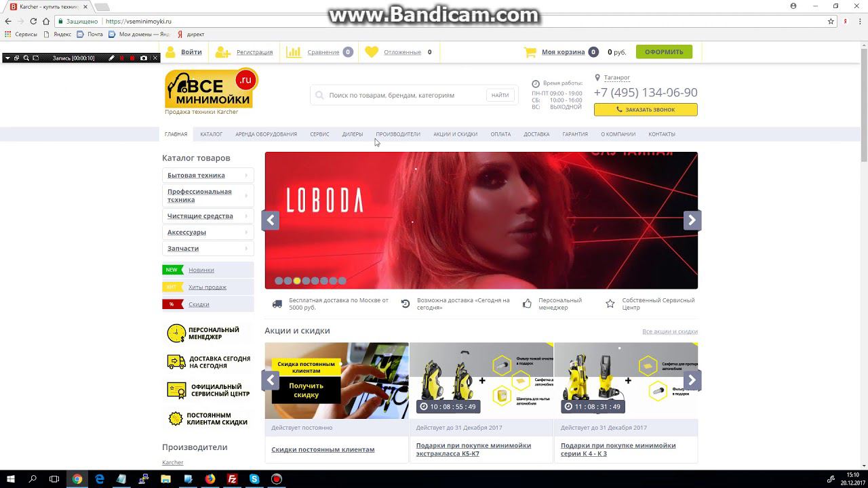Open Windows taskbar search

tap(33, 479)
